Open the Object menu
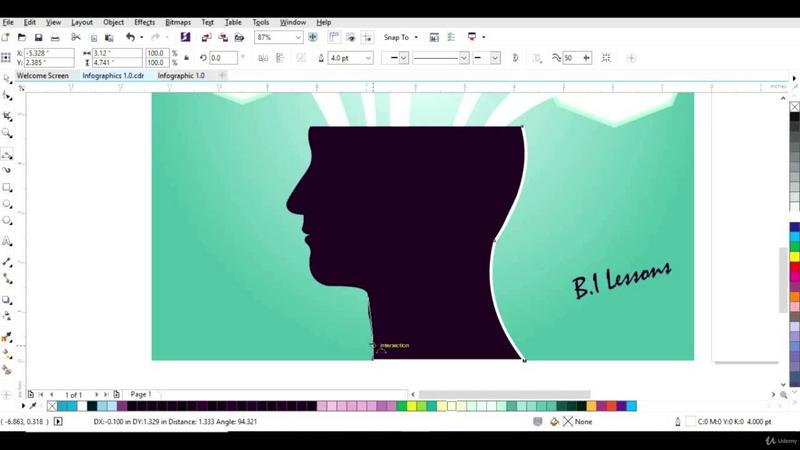The width and height of the screenshot is (800, 450). click(x=113, y=22)
